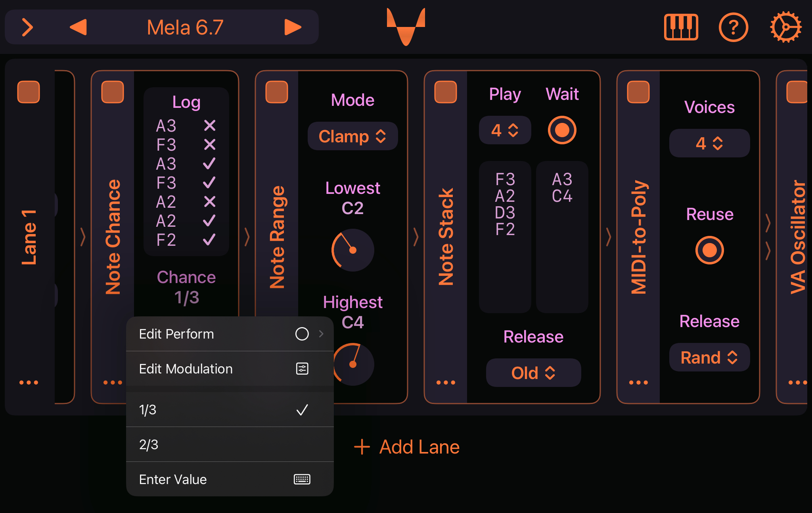The height and width of the screenshot is (513, 812).
Task: Open the Note Chance options menu
Action: [x=113, y=382]
